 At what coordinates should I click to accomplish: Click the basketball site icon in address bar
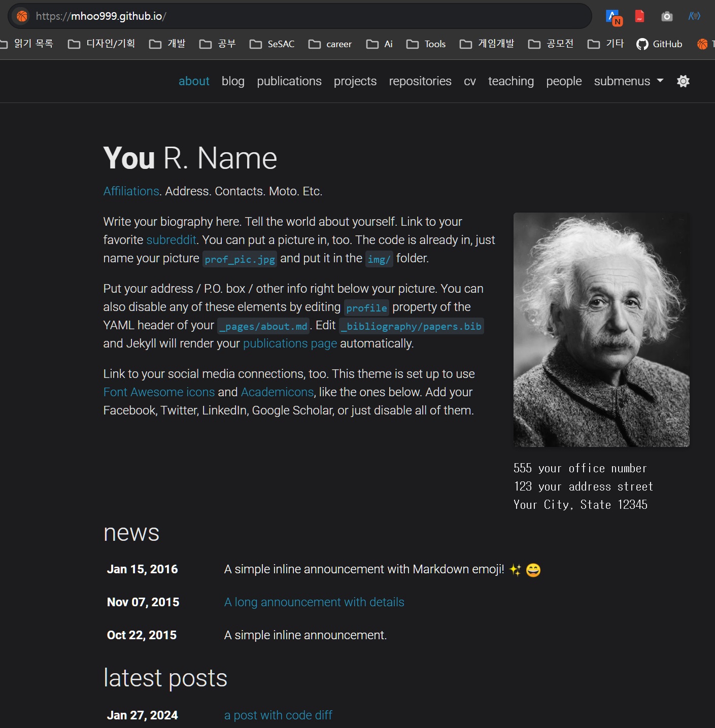(x=22, y=16)
